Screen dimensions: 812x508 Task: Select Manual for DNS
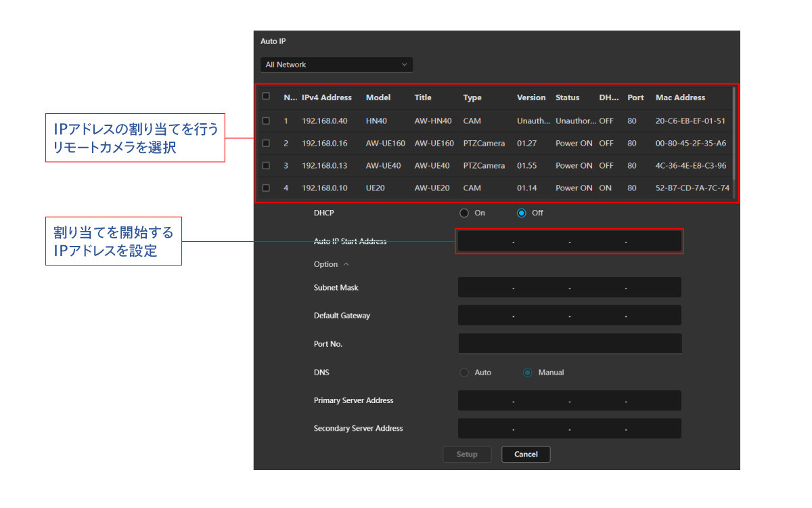(528, 373)
